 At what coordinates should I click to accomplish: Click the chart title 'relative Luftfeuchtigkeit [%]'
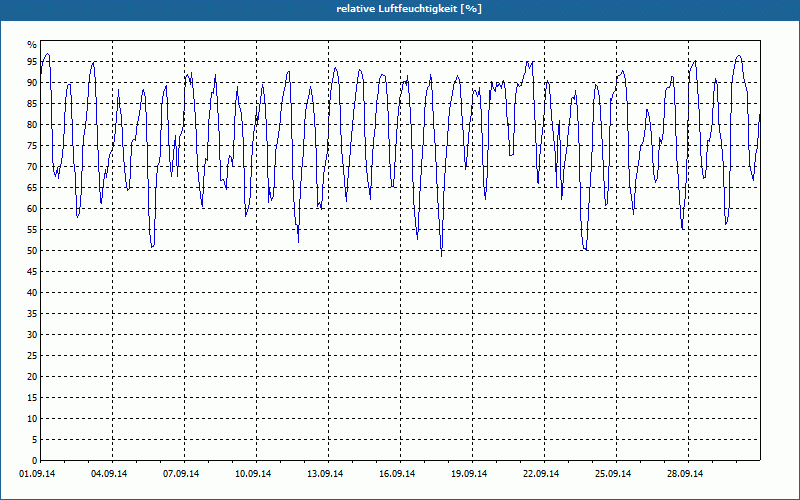click(x=409, y=9)
